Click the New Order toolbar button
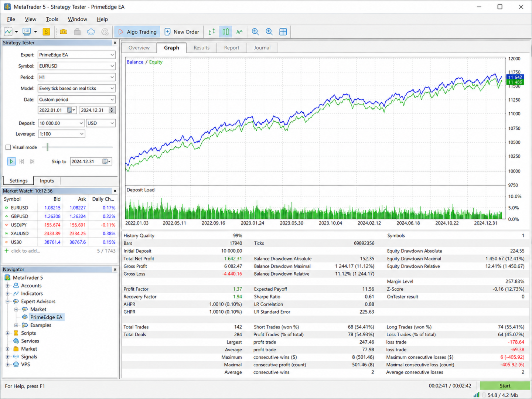532x399 pixels. click(182, 32)
